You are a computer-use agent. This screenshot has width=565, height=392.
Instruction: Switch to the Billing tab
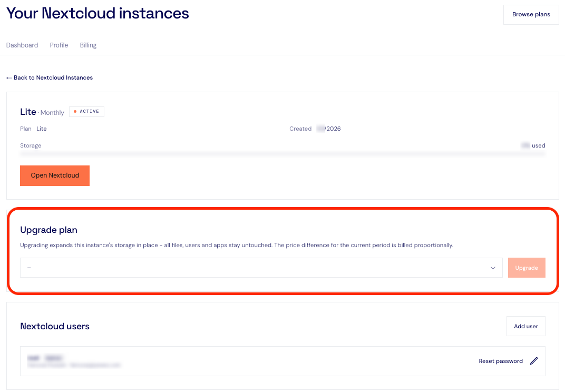(89, 45)
